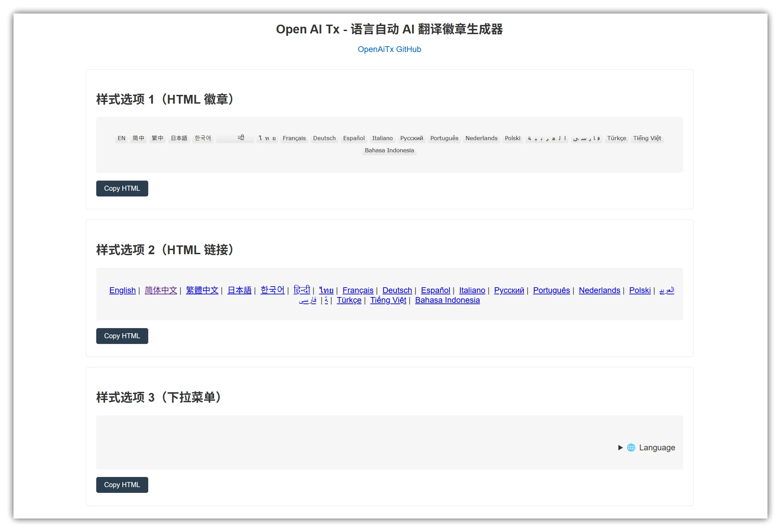Select the Italiano badge in style option 1
Viewport: 781px width, 532px height.
click(382, 138)
